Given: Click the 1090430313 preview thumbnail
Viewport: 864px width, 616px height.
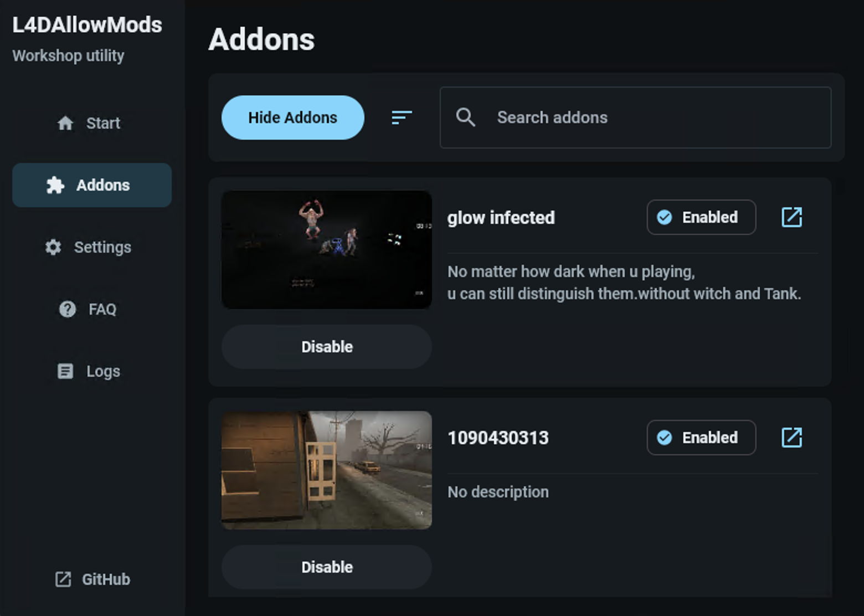Looking at the screenshot, I should (327, 470).
